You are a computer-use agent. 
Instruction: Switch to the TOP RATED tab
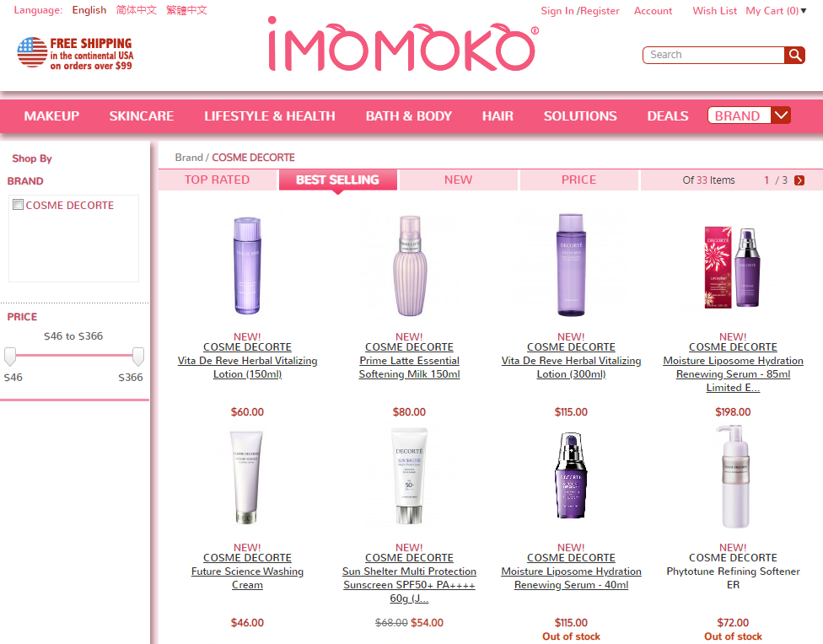click(218, 180)
